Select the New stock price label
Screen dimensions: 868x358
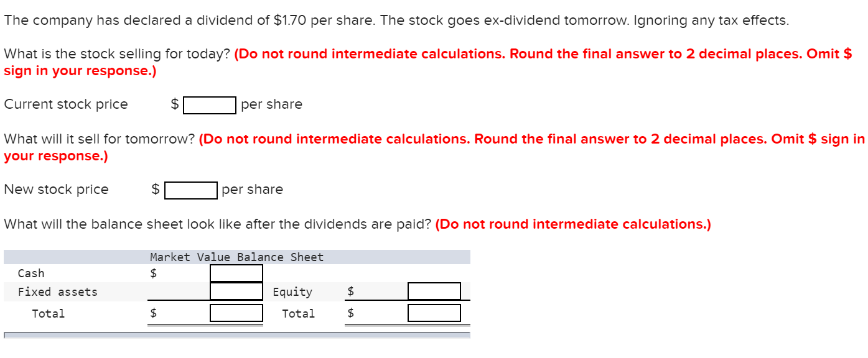[x=56, y=189]
